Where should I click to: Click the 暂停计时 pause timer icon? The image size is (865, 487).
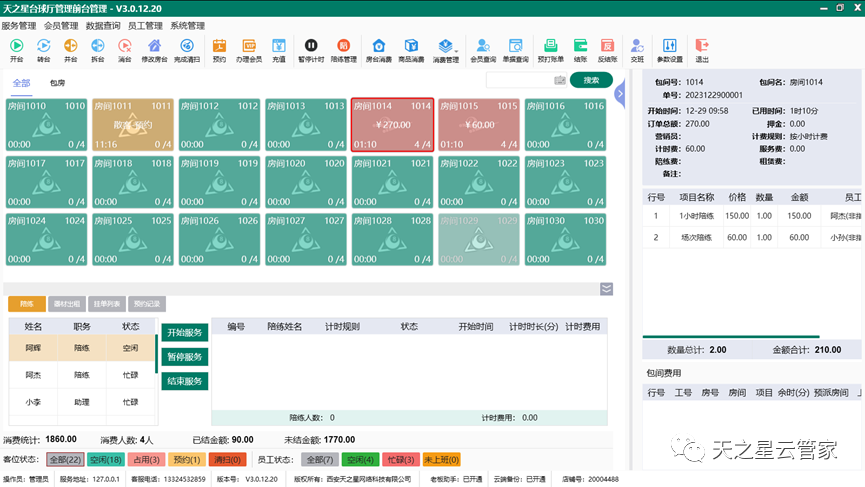coord(311,47)
